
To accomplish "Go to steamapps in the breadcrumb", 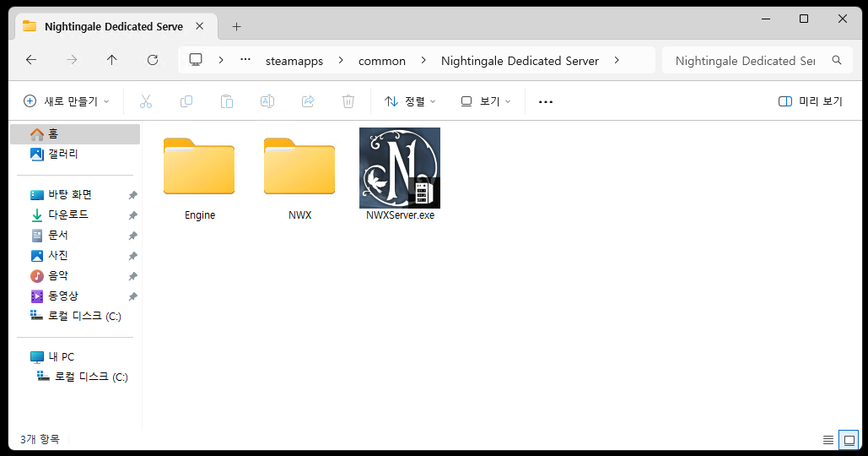I will [294, 61].
